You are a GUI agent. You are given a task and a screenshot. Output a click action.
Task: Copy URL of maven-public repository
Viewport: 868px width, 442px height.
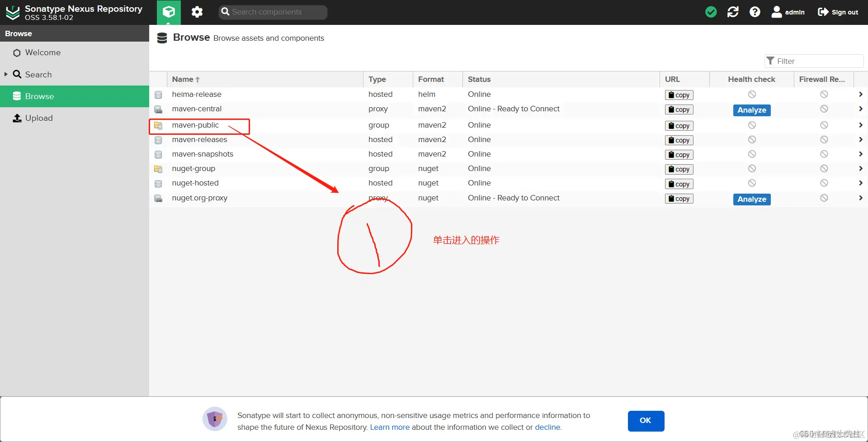[679, 126]
